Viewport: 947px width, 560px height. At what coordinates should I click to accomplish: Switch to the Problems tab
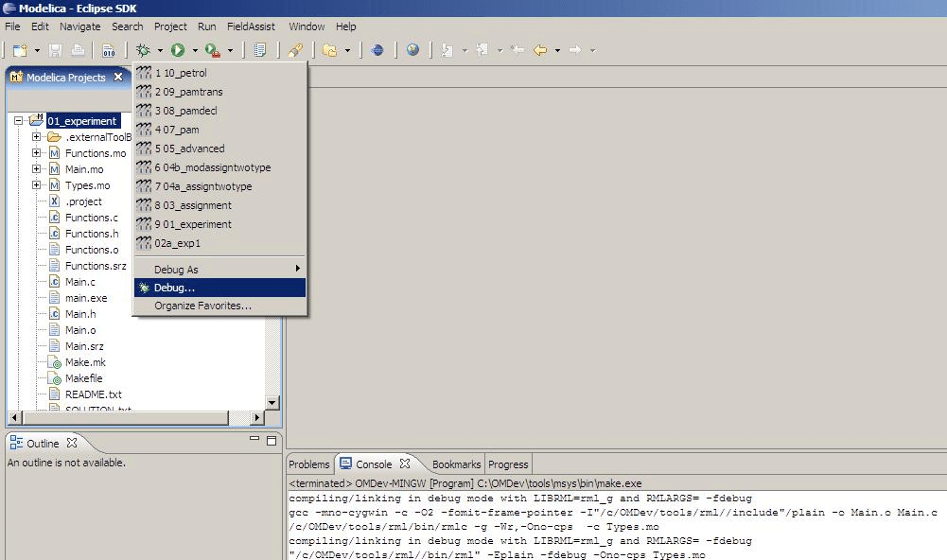tap(309, 464)
